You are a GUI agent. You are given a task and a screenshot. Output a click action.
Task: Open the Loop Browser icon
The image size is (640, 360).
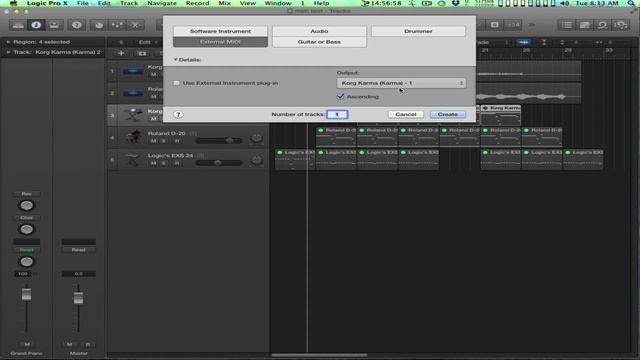[x=602, y=25]
